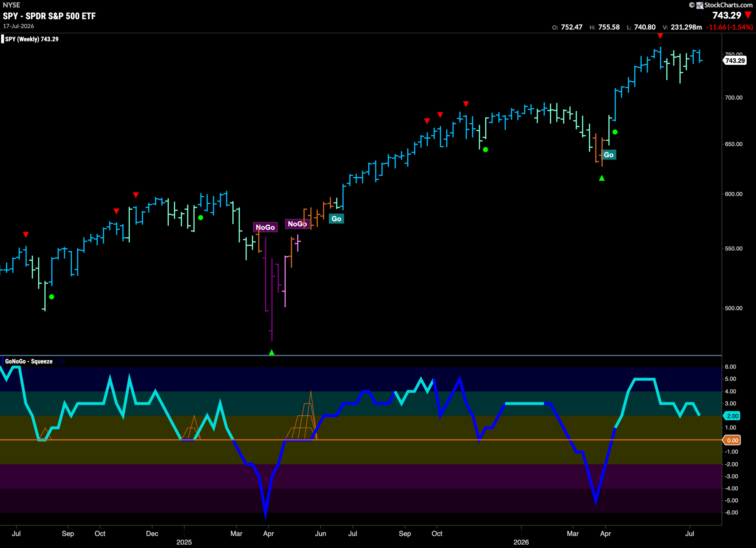Click the StockCharts.com logo text
Viewport: 756px width, 548px height.
(728, 5)
